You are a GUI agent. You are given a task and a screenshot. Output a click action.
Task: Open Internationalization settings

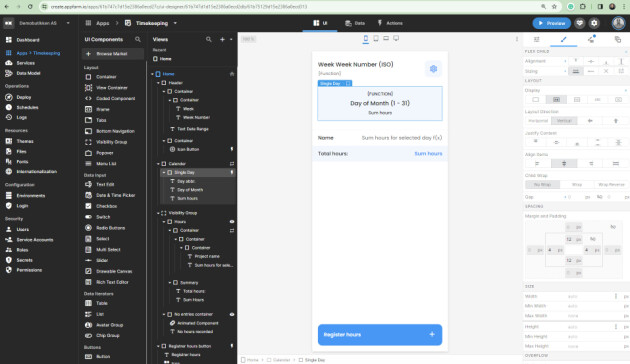pyautogui.click(x=37, y=172)
